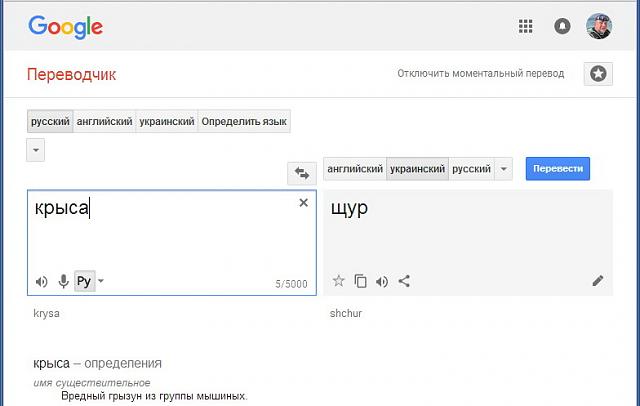Clear the source text with X
This screenshot has height=406, width=640.
click(303, 203)
